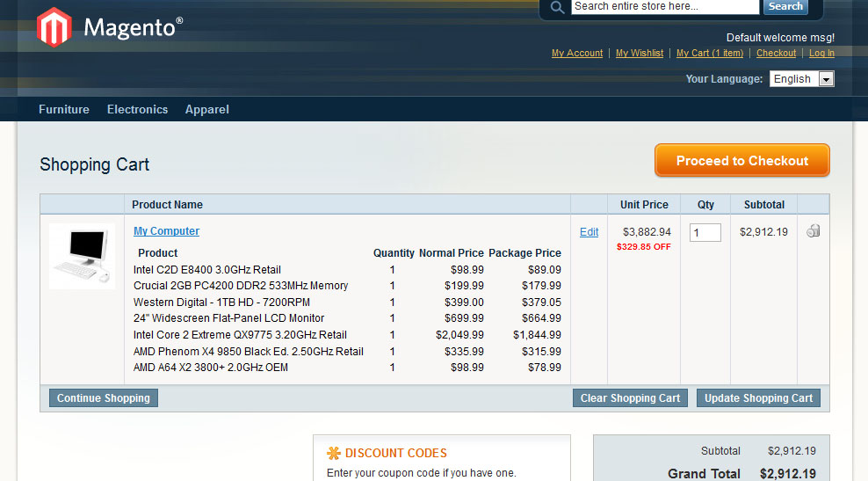This screenshot has width=868, height=481.
Task: Open My Wishlist link
Action: click(x=640, y=53)
